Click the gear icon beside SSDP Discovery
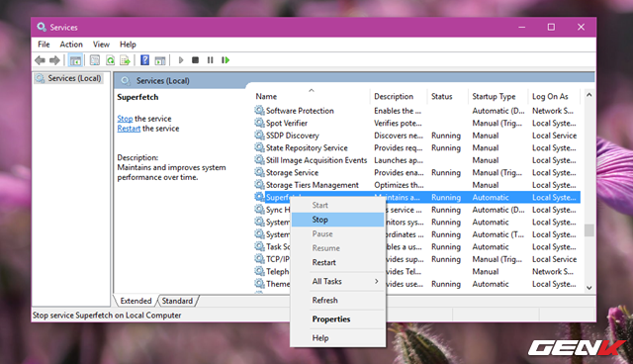633x364 pixels. click(259, 136)
